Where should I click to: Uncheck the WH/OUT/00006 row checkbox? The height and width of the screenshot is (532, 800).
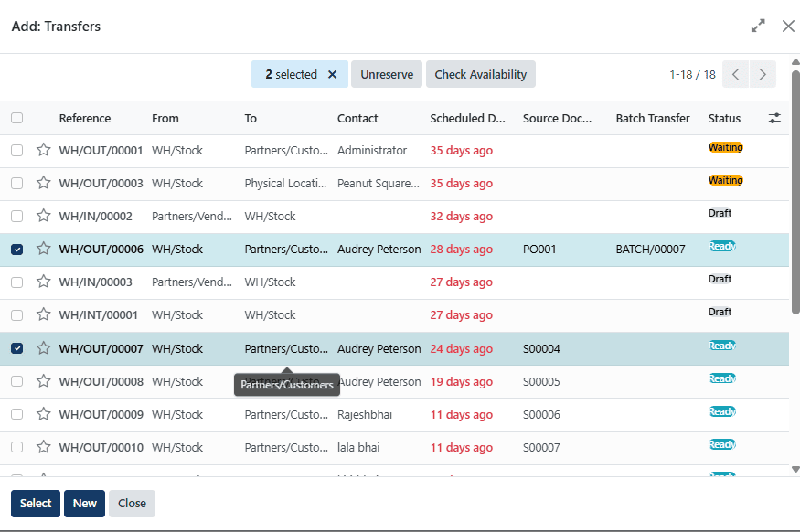pyautogui.click(x=16, y=250)
